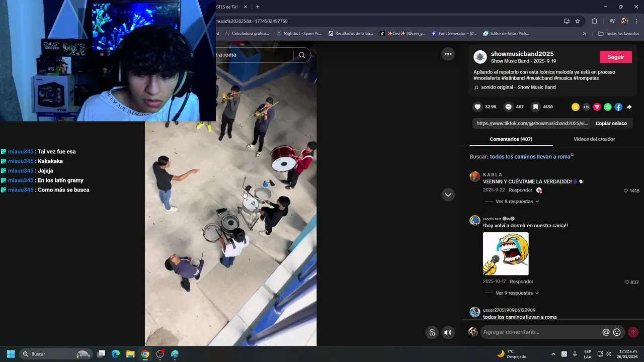Viewport: 644px width, 362px height.
Task: Click the install/cast screen icon in address bar
Action: click(x=567, y=21)
